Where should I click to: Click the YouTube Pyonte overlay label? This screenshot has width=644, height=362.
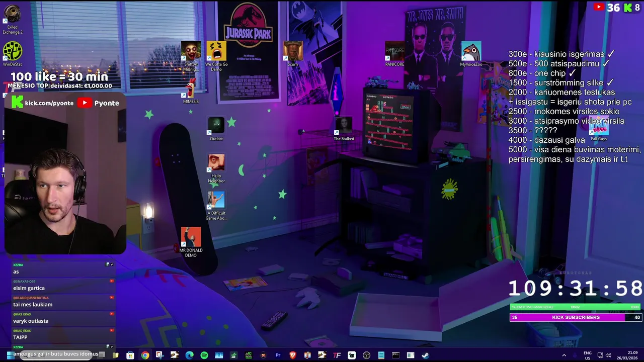coord(99,103)
